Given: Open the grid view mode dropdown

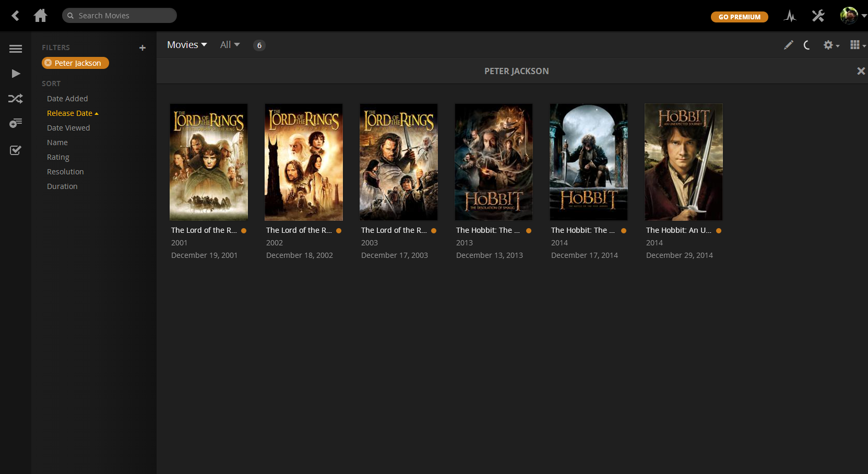Looking at the screenshot, I should [x=858, y=45].
